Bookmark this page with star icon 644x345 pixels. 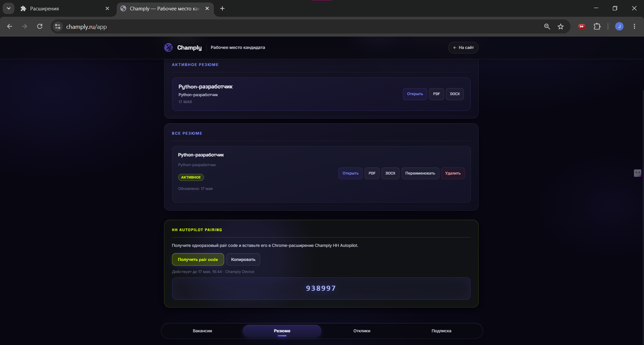click(x=560, y=26)
